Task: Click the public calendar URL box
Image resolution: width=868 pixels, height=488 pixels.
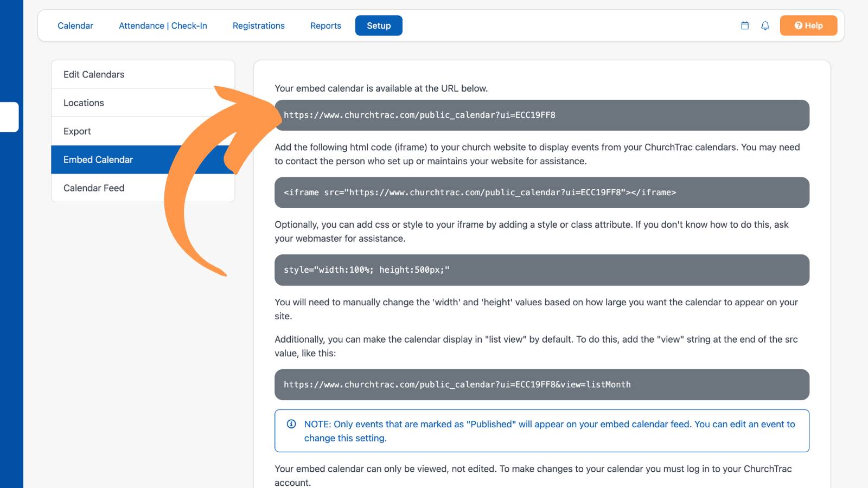Action: coord(542,115)
